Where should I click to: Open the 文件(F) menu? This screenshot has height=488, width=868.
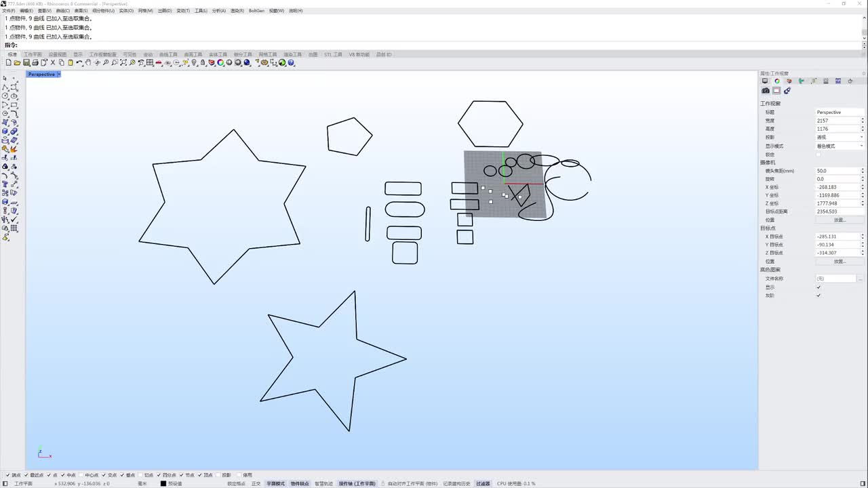[8, 11]
